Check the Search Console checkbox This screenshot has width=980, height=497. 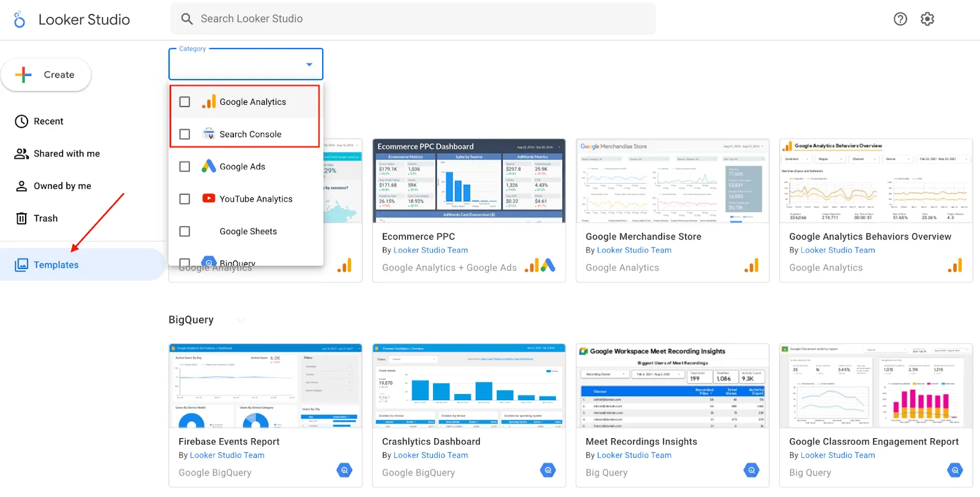point(184,134)
